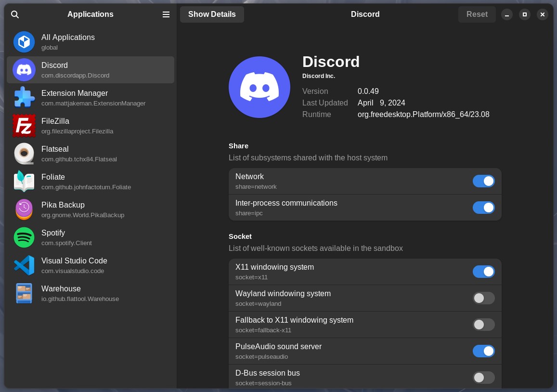Select Visual Studio Code list entry
Image resolution: width=557 pixels, height=392 pixels.
(91, 265)
